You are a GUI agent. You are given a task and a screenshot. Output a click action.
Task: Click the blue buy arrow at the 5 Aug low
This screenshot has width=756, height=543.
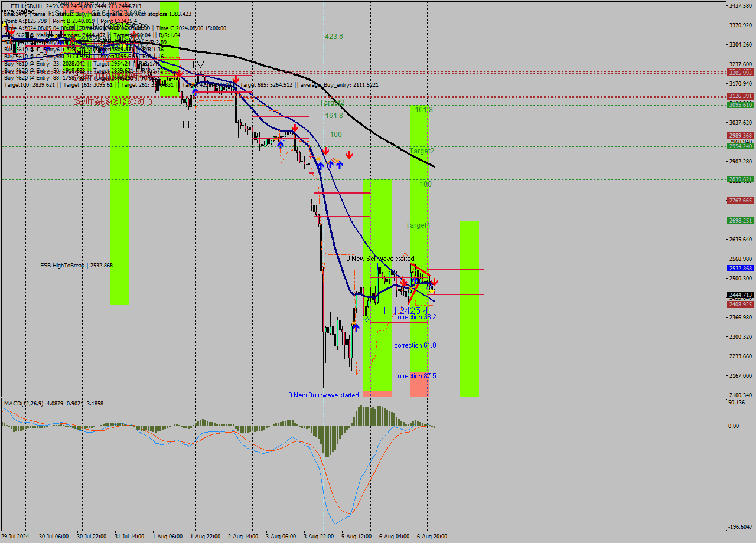356,326
